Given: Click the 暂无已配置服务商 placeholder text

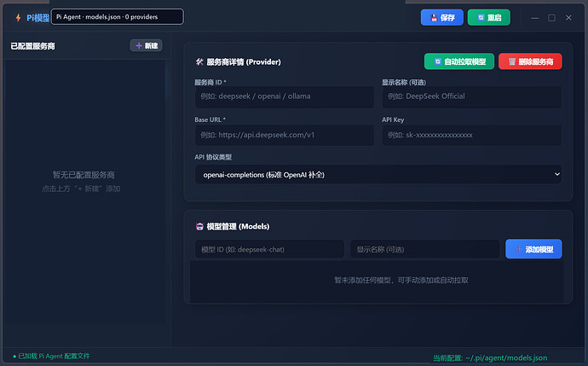Looking at the screenshot, I should click(x=84, y=175).
